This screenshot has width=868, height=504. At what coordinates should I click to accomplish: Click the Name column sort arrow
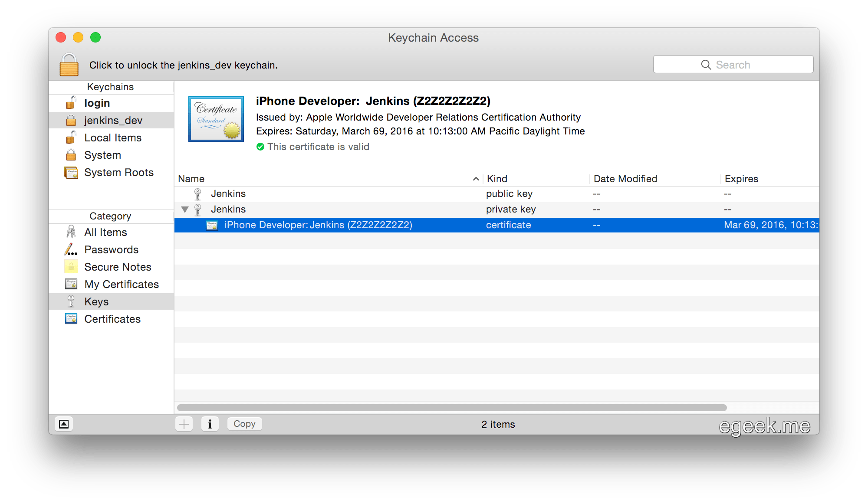[476, 179]
